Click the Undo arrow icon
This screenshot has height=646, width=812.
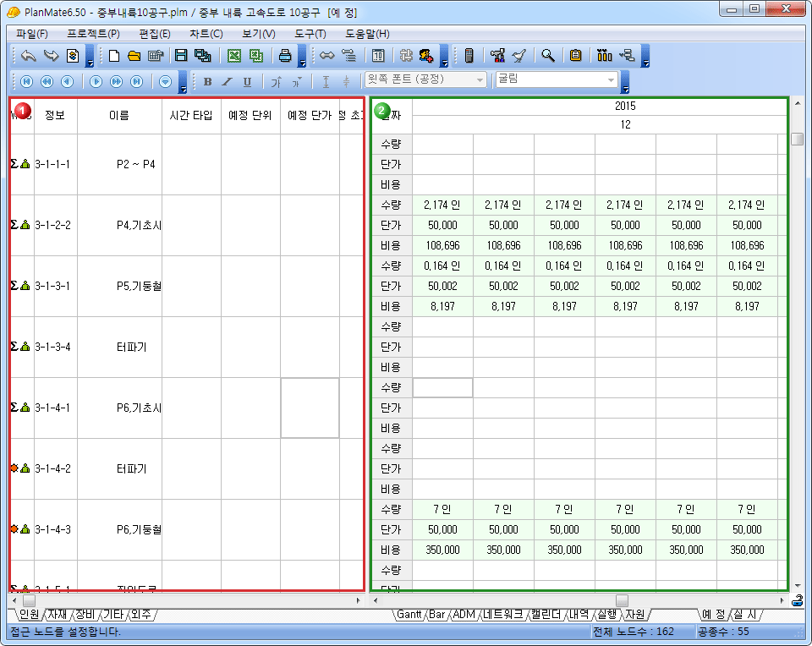pyautogui.click(x=28, y=57)
